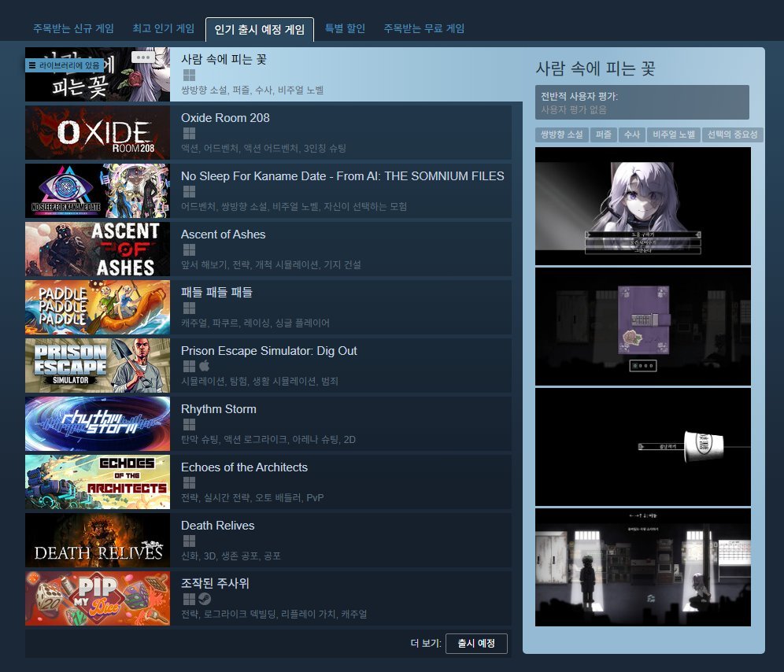Open the three-dot menu on 사람 속에 피는 꽃 capsule
Viewport: 784px width, 672px height.
pyautogui.click(x=143, y=57)
